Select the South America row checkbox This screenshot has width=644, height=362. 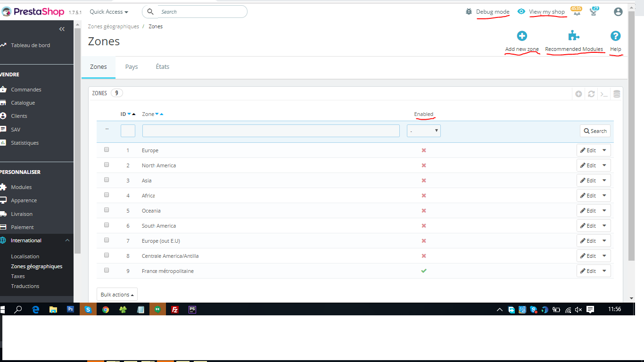coord(107,225)
